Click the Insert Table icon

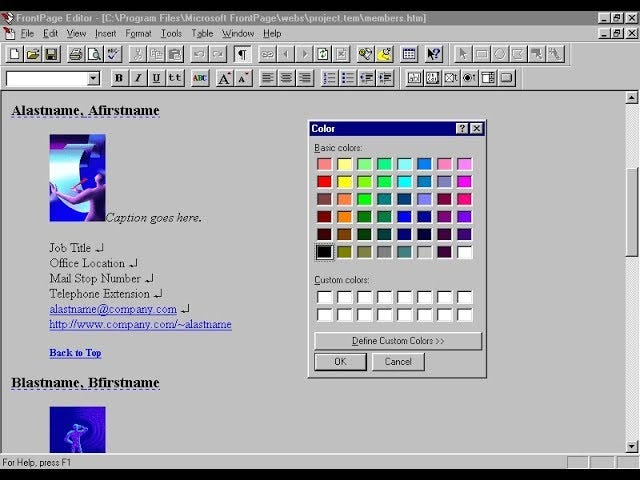click(x=409, y=54)
